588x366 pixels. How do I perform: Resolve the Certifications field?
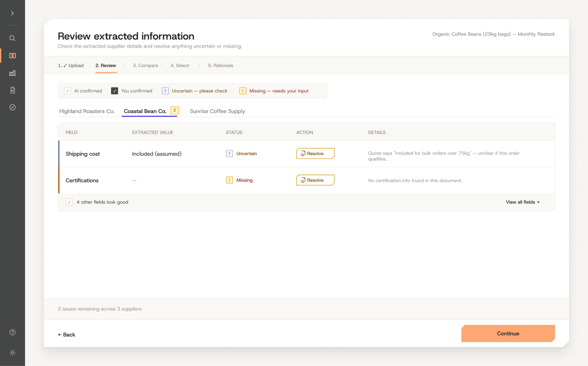315,180
